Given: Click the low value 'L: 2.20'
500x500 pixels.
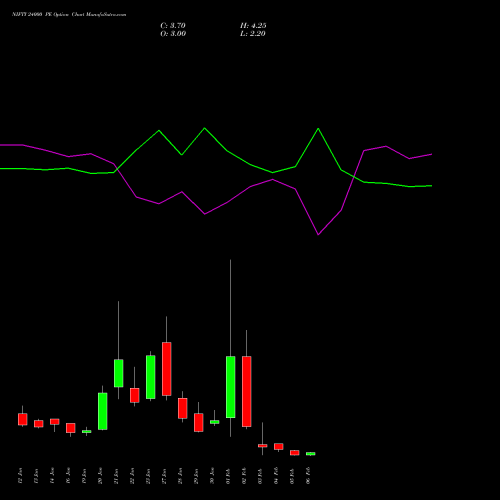Looking at the screenshot, I should click(253, 34).
